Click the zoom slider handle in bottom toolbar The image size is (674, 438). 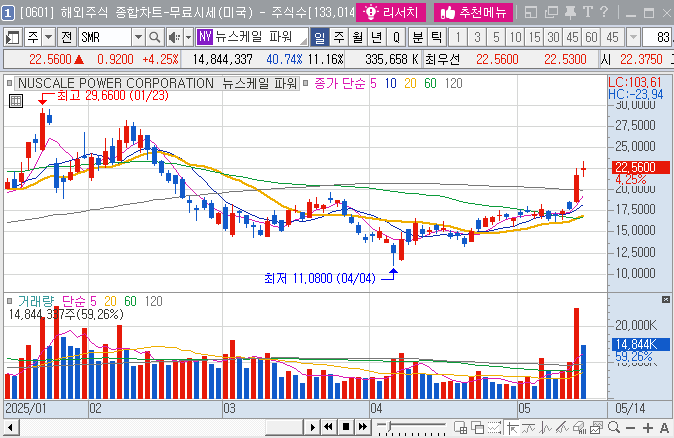(x=389, y=426)
